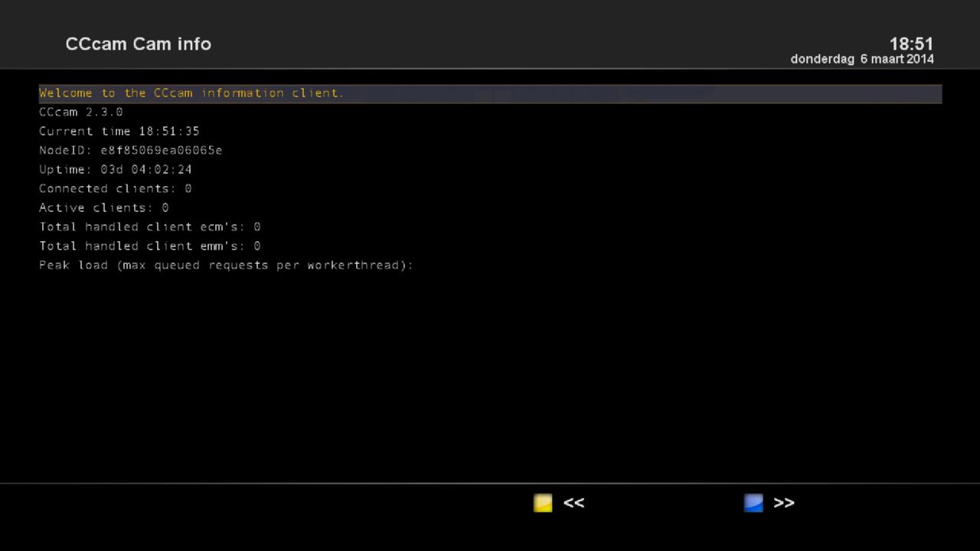The width and height of the screenshot is (980, 551).
Task: Choose the Total handled client emm's line
Action: [150, 246]
